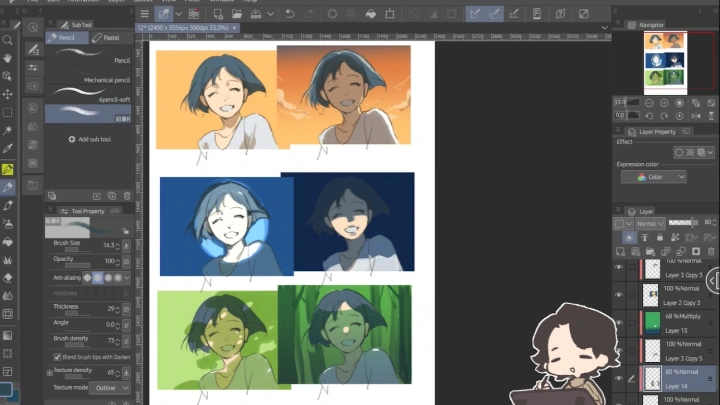The width and height of the screenshot is (720, 405).
Task: Open Expression color Color dropdown
Action: pyautogui.click(x=654, y=177)
